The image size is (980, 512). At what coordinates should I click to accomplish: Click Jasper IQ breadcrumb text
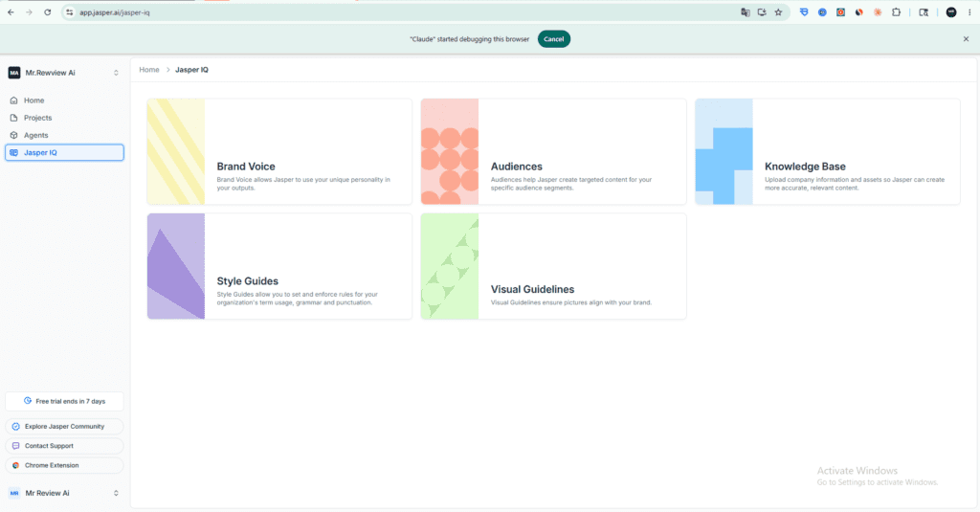point(191,70)
